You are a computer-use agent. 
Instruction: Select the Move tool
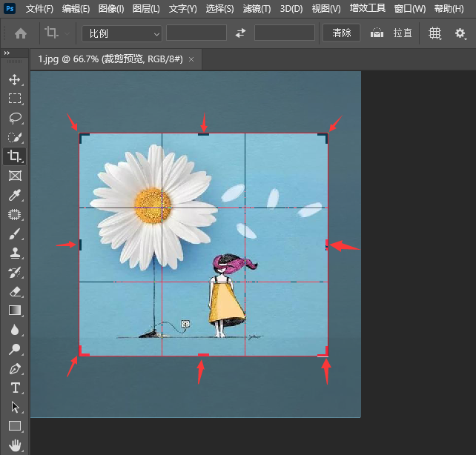click(14, 79)
